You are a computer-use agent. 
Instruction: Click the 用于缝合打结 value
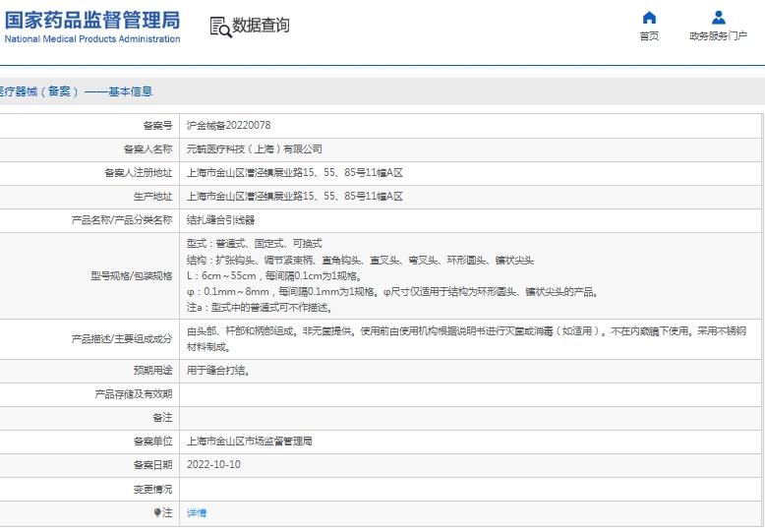(218, 371)
